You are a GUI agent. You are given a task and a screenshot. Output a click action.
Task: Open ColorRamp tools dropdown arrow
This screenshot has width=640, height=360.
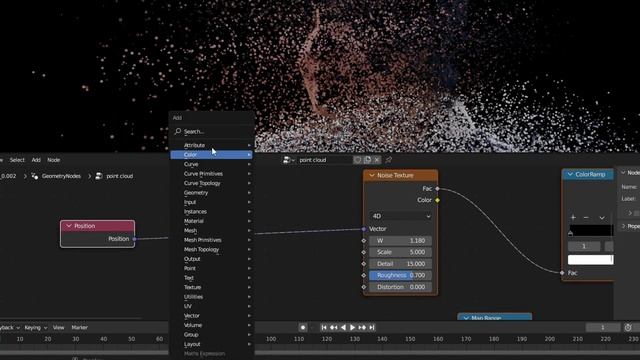[602, 218]
